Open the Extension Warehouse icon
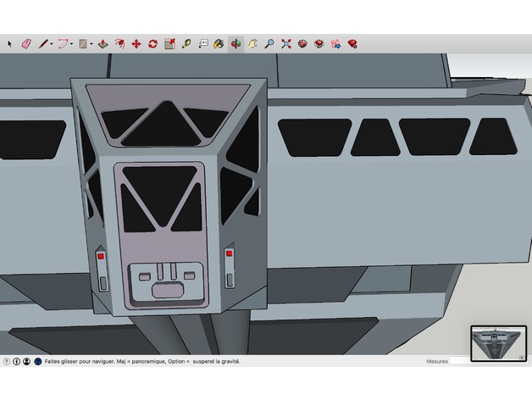This screenshot has height=400, width=532. pyautogui.click(x=319, y=44)
